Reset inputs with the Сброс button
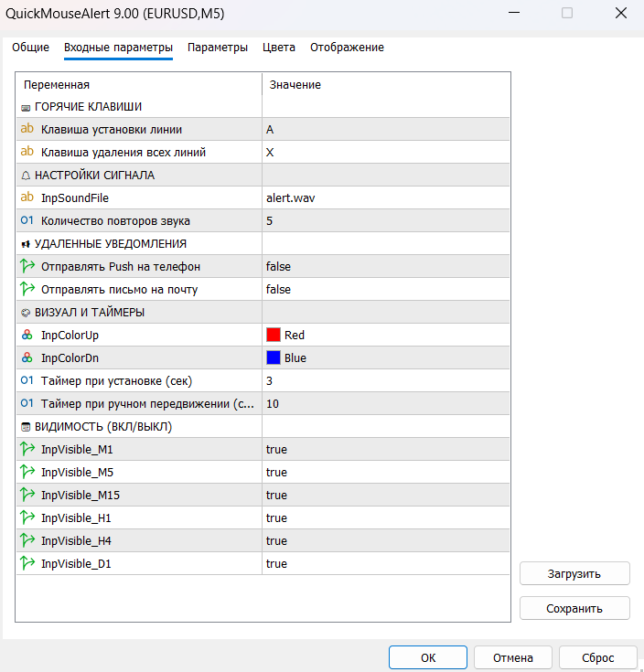This screenshot has height=672, width=644. [x=597, y=657]
